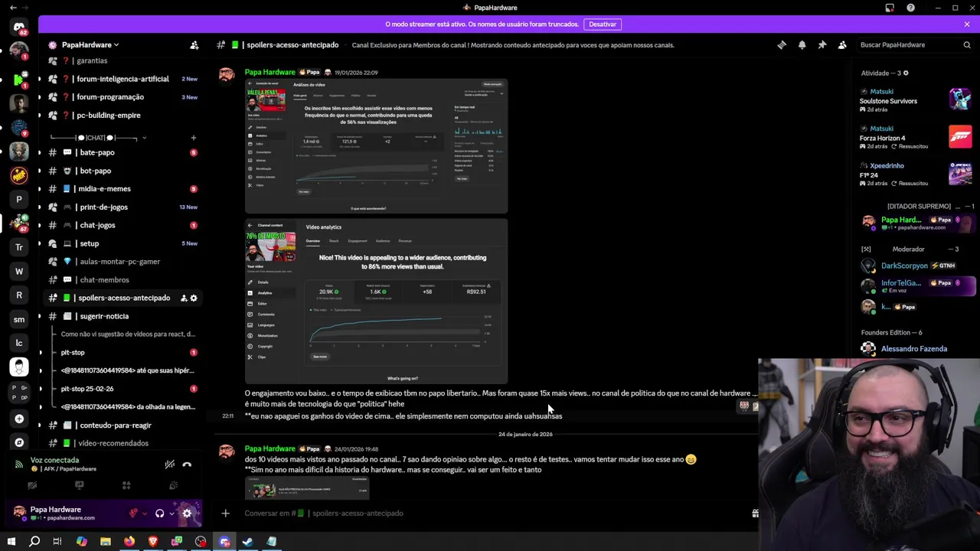Toggle headphone deafen

coord(159,514)
